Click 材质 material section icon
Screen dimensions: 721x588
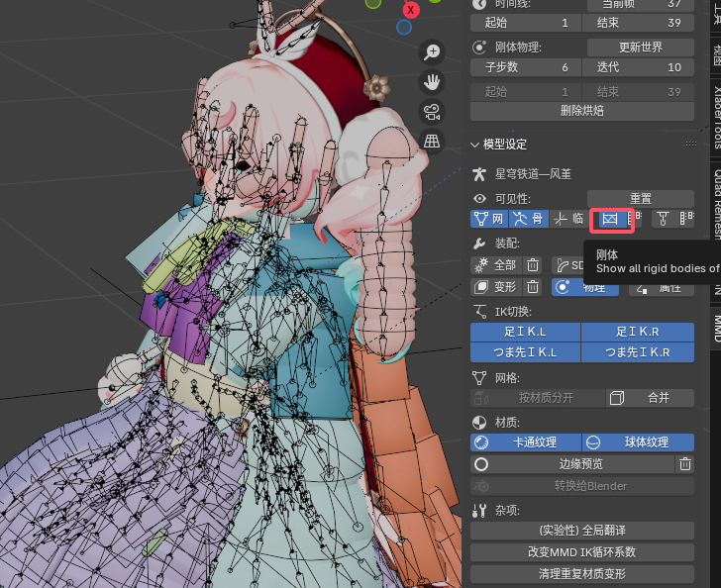479,423
